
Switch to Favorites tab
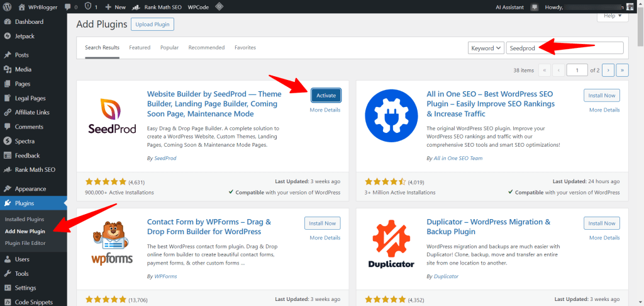[x=245, y=48]
